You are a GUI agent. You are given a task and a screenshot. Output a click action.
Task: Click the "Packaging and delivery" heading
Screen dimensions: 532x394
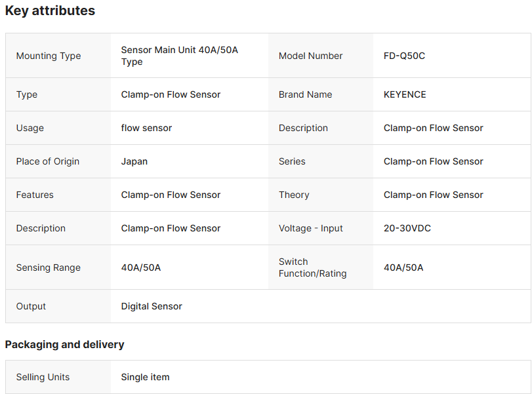[64, 344]
